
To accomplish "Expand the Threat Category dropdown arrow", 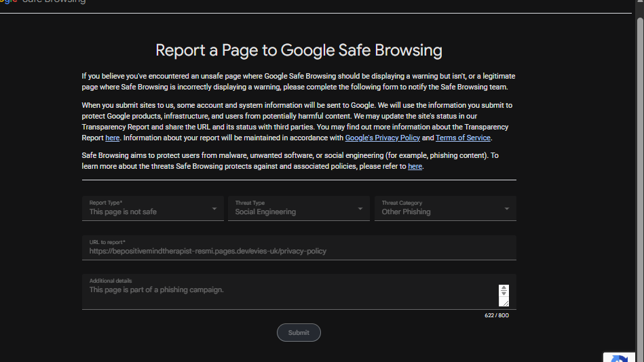I will click(507, 209).
